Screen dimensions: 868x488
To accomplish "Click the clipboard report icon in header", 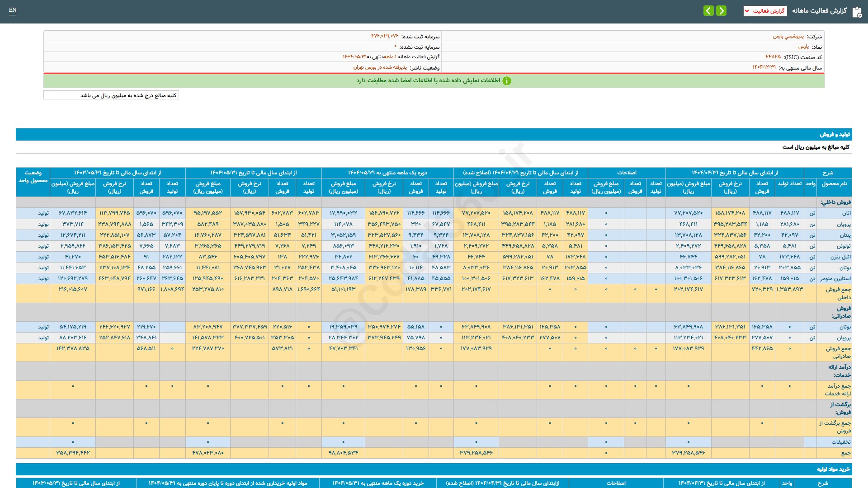I will coord(857,12).
